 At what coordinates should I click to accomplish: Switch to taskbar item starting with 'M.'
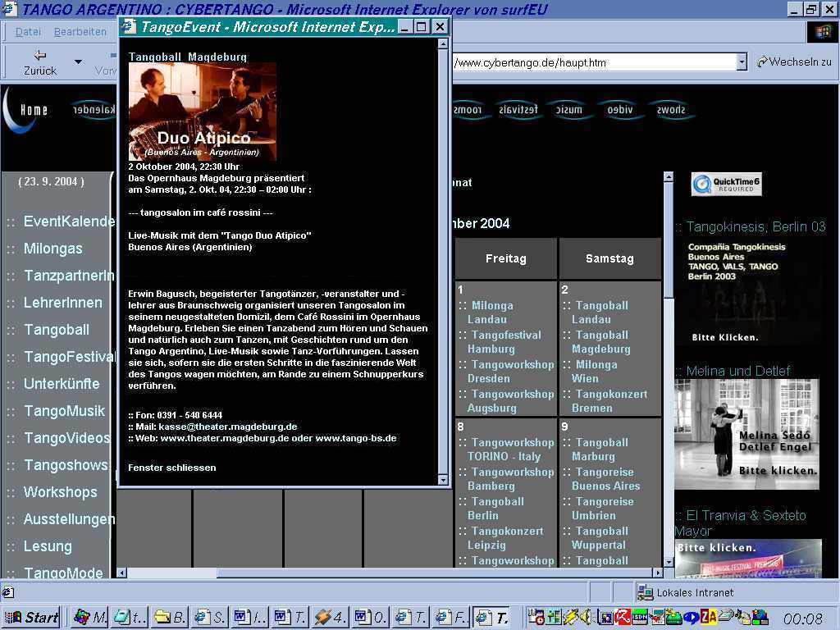tap(89, 617)
